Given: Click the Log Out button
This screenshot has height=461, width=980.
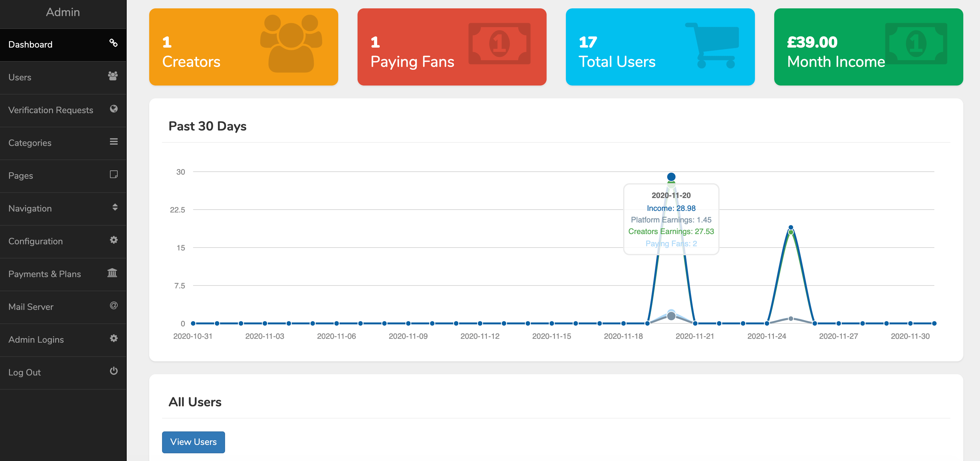Looking at the screenshot, I should tap(63, 372).
